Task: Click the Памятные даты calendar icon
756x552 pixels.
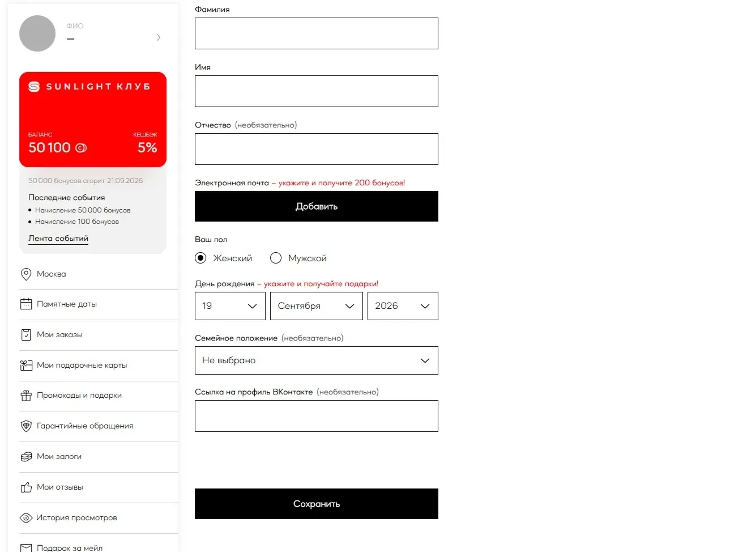Action: [26, 304]
